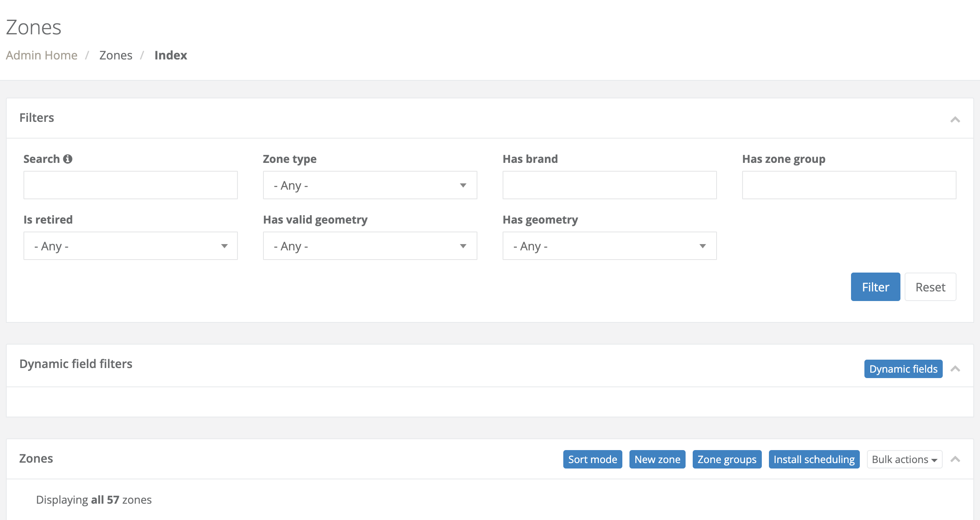Open the Zone type dropdown
Screen dimensions: 980x520
pyautogui.click(x=370, y=185)
